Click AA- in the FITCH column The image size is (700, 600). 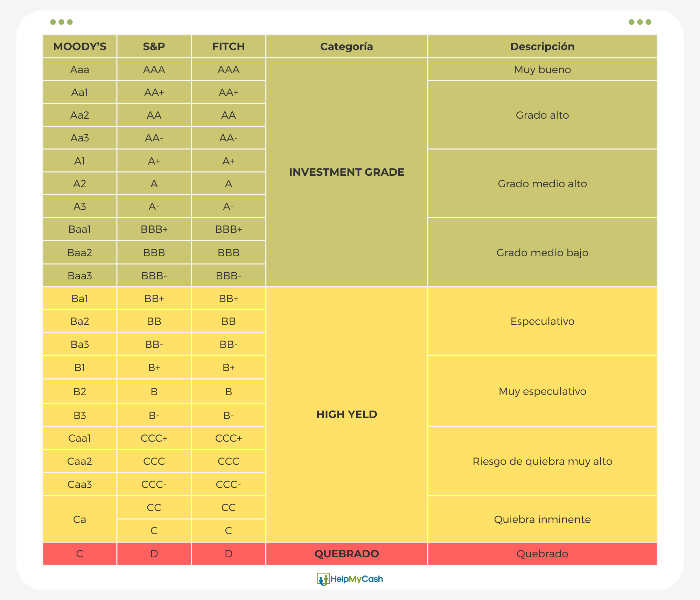(x=229, y=138)
